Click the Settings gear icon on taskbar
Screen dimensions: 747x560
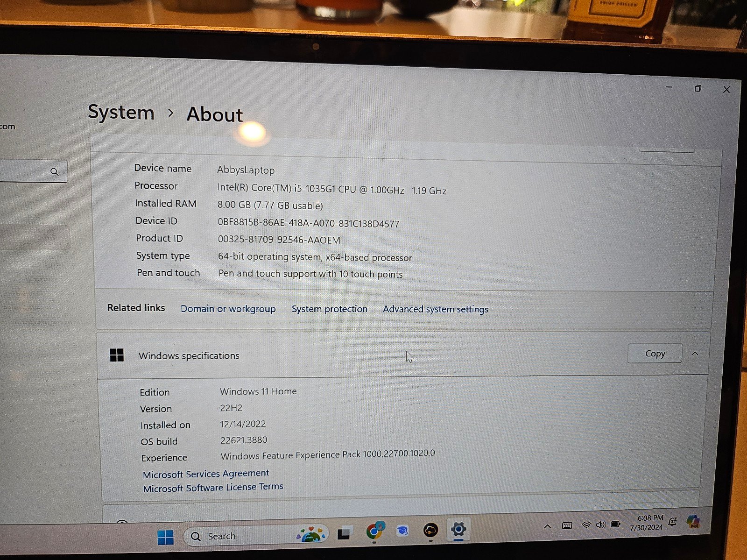point(458,530)
